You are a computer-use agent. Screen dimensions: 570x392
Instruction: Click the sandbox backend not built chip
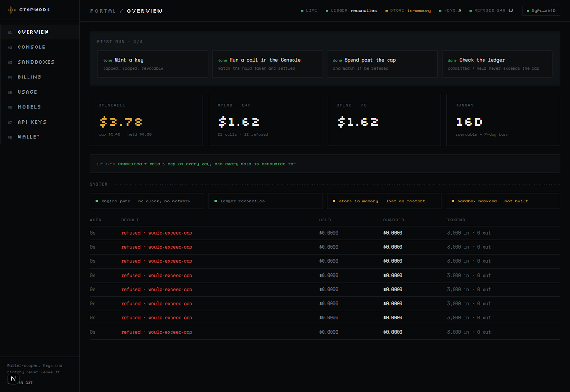(503, 201)
